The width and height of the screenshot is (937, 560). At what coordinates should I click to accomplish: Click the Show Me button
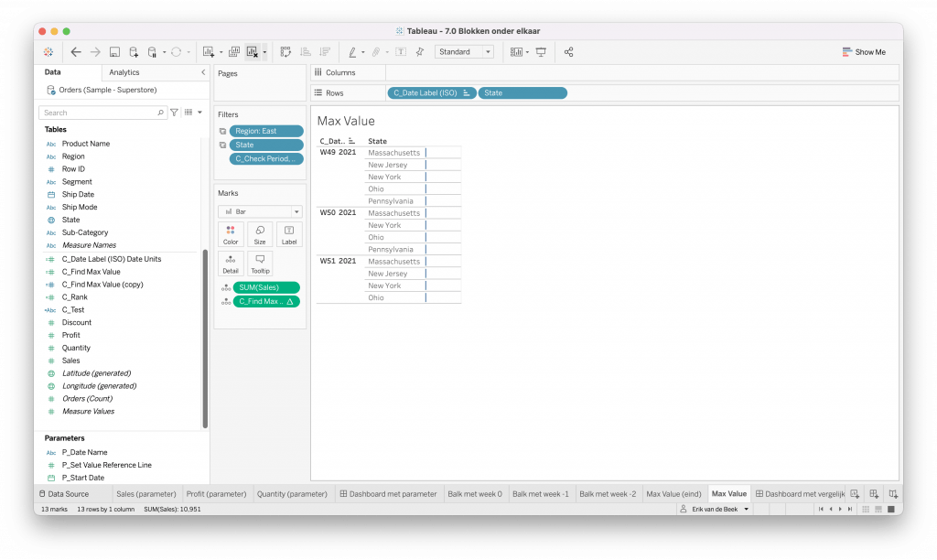tap(864, 52)
